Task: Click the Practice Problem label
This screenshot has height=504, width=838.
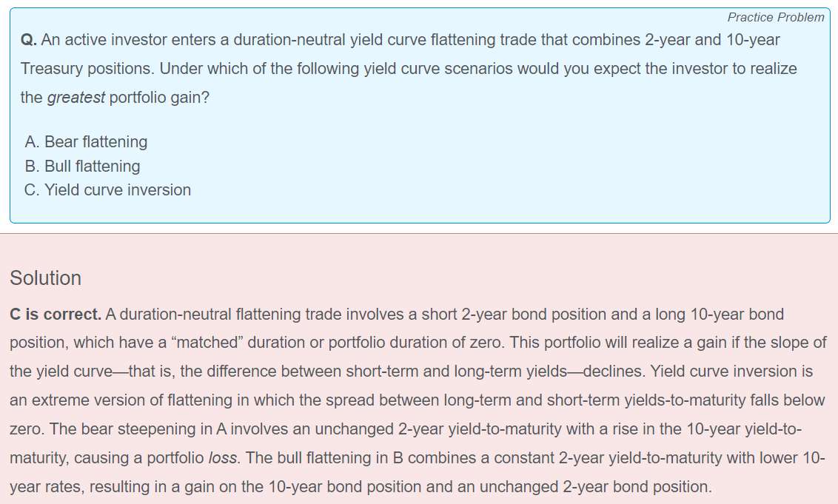Action: coord(775,17)
